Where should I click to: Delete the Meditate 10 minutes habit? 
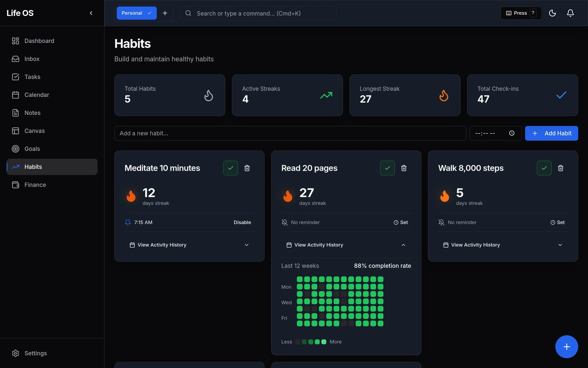247,168
